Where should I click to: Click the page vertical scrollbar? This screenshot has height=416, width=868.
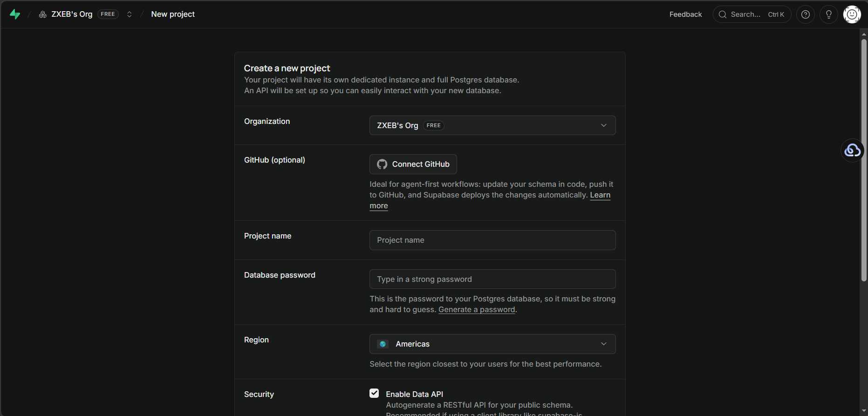tap(864, 160)
